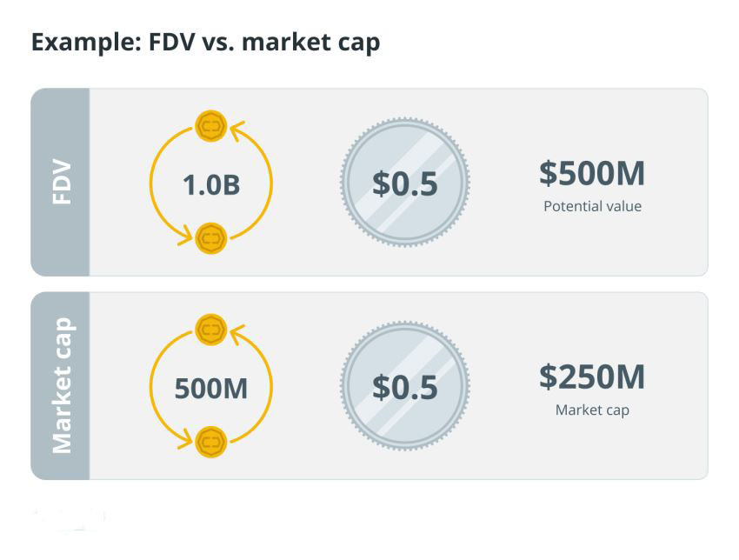Click the top gold coin in FDV row

211,126
